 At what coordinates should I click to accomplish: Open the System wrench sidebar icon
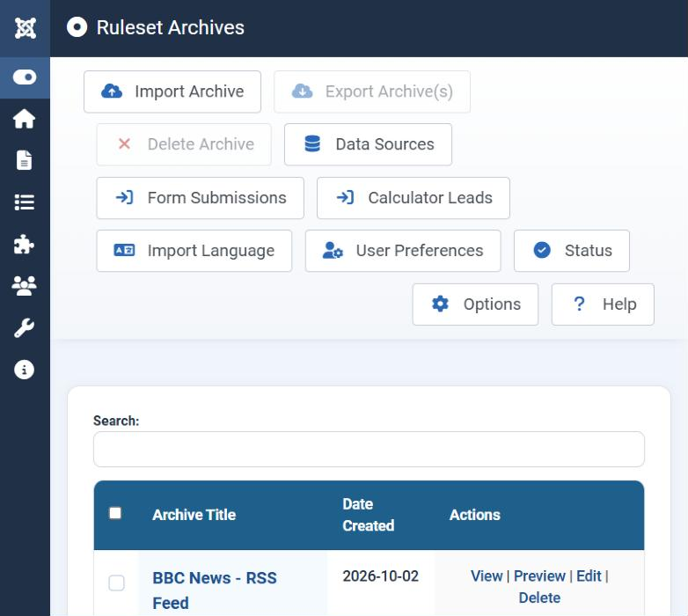point(24,327)
